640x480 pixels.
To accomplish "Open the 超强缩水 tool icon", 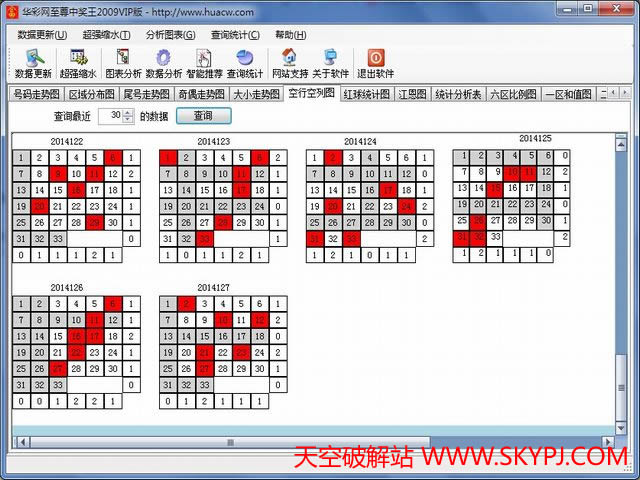I will [x=78, y=63].
